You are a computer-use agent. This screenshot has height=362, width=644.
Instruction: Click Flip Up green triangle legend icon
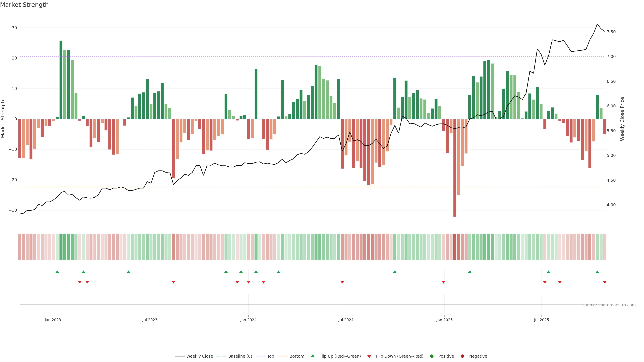click(312, 356)
